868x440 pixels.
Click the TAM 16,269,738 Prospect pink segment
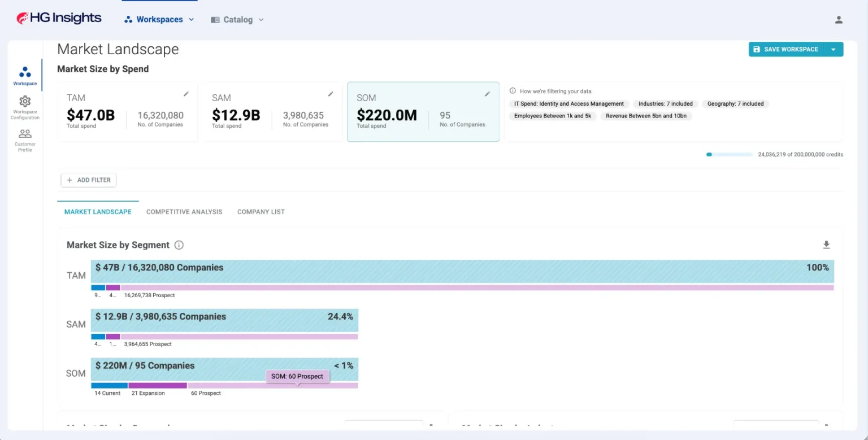pyautogui.click(x=477, y=287)
